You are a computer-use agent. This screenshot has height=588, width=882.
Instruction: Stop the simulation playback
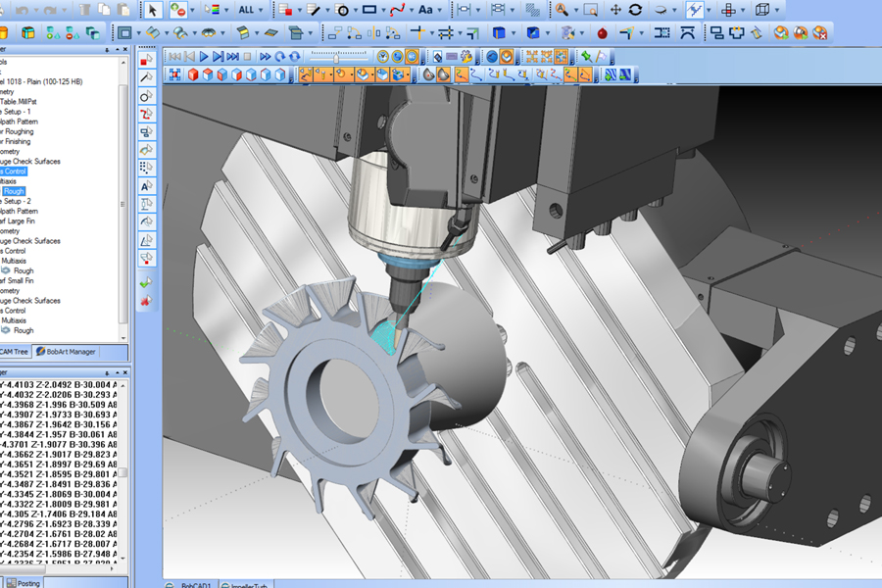(247, 56)
